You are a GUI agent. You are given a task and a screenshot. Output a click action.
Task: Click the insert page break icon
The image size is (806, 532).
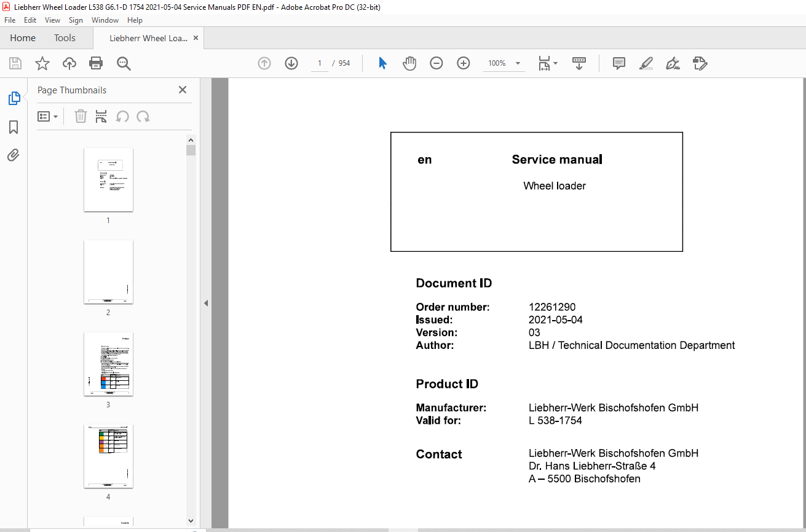(101, 116)
